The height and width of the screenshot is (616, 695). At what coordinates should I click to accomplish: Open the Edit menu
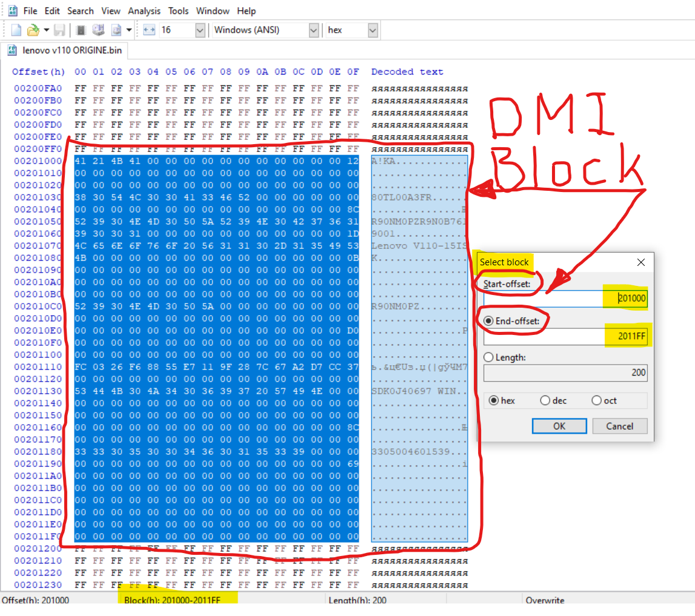(x=52, y=11)
